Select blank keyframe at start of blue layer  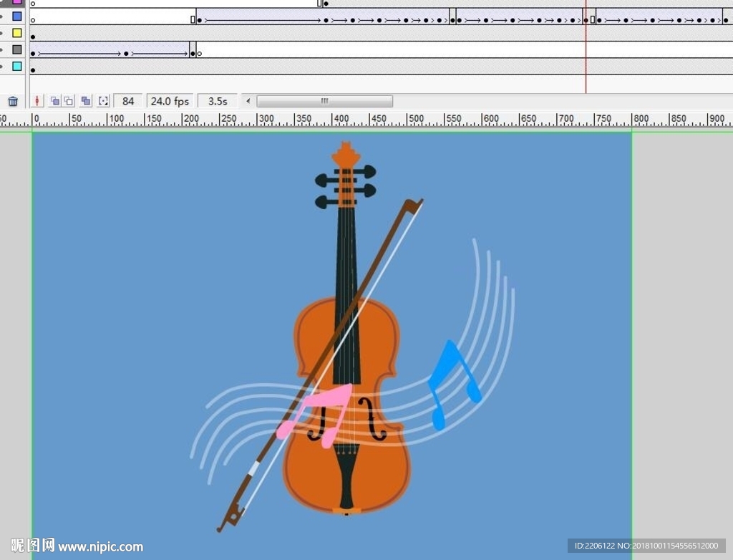click(x=33, y=20)
